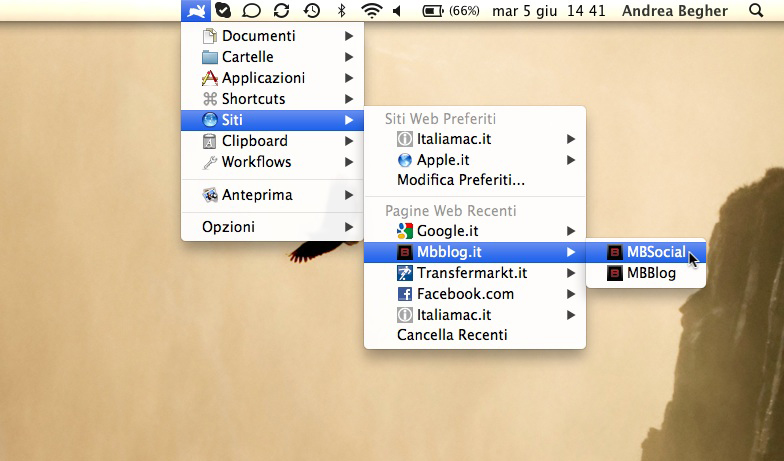This screenshot has width=784, height=461.
Task: Click the Shortcuts command-key icon
Action: [x=210, y=99]
